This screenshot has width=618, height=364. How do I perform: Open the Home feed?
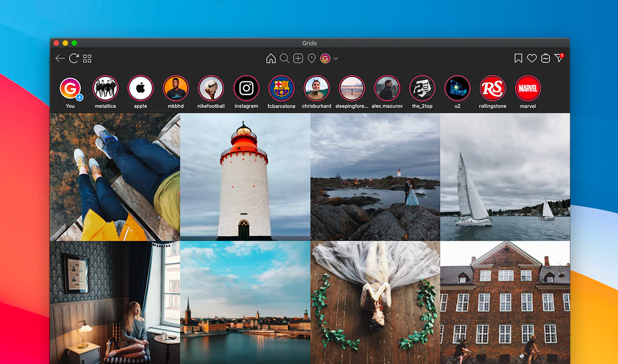pos(271,58)
